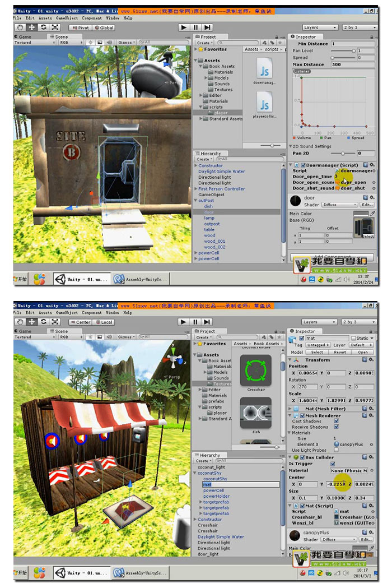Open the GameObject menu in the upper screenshot
392x588 pixels.
[67, 17]
